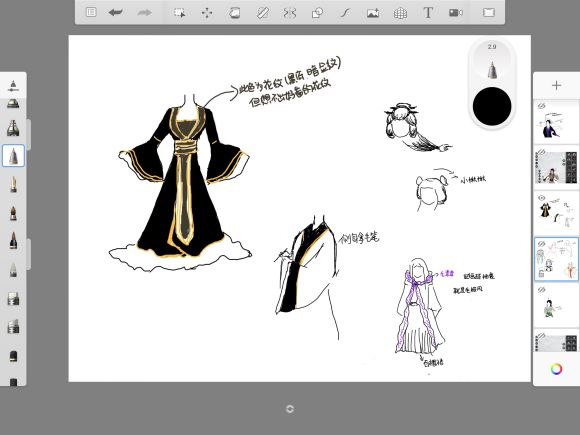Select the Text tool
The width and height of the screenshot is (580, 435).
coord(428,13)
